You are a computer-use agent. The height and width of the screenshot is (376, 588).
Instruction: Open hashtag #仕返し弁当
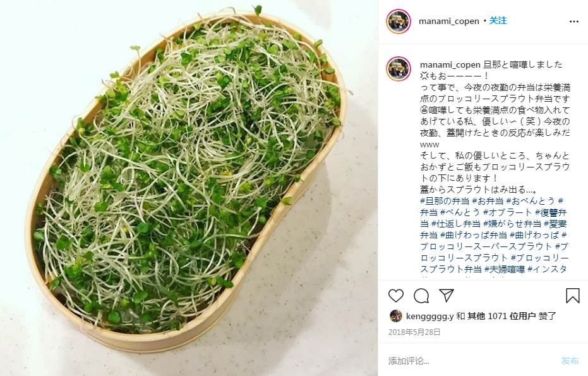pyautogui.click(x=455, y=224)
